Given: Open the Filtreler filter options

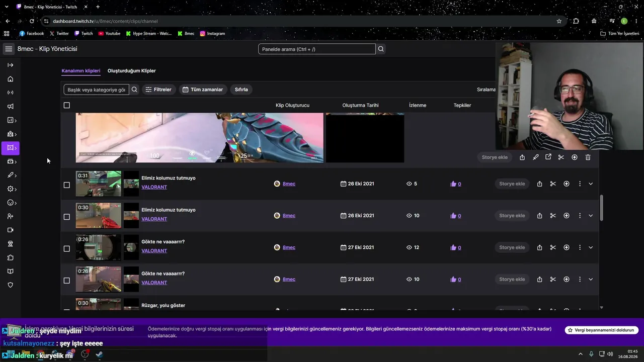Looking at the screenshot, I should (158, 89).
